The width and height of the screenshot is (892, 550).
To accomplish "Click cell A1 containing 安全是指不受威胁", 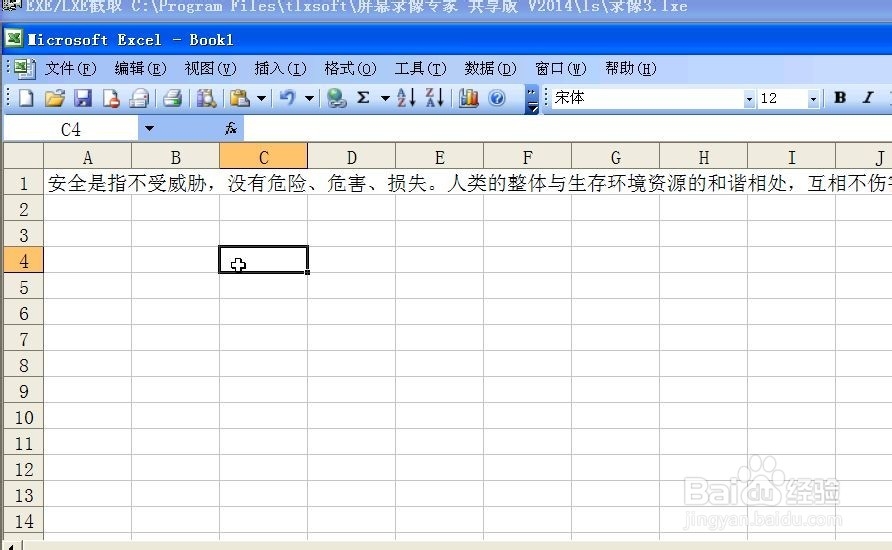I will point(88,183).
